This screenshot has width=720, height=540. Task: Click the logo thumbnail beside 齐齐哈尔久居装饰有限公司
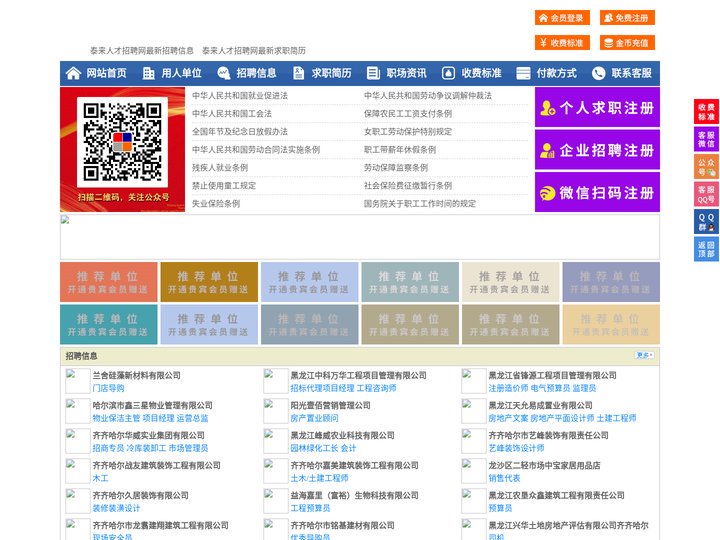click(78, 501)
